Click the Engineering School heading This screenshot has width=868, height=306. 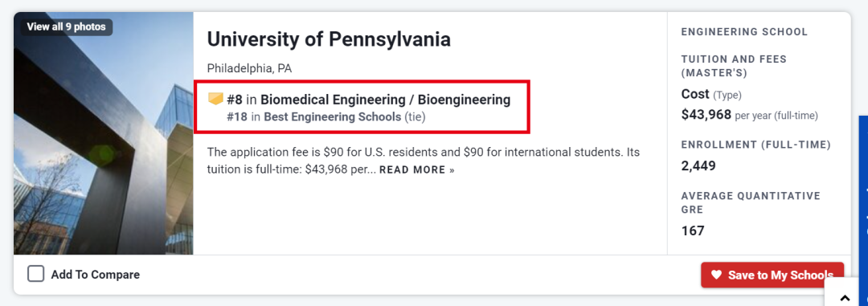point(744,32)
